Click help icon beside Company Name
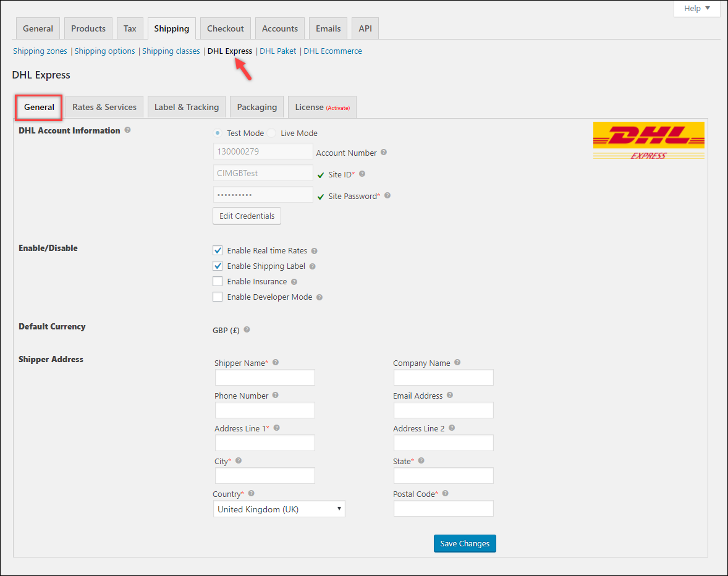 [x=457, y=363]
